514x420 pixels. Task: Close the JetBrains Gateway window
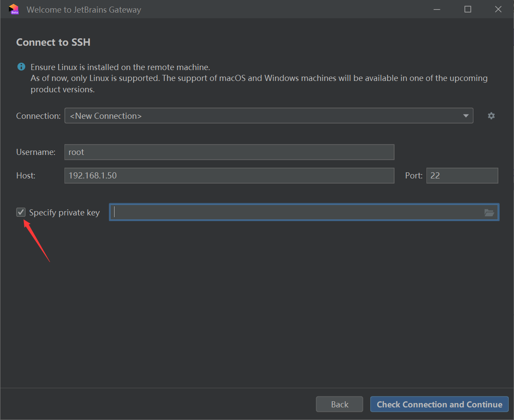point(498,9)
